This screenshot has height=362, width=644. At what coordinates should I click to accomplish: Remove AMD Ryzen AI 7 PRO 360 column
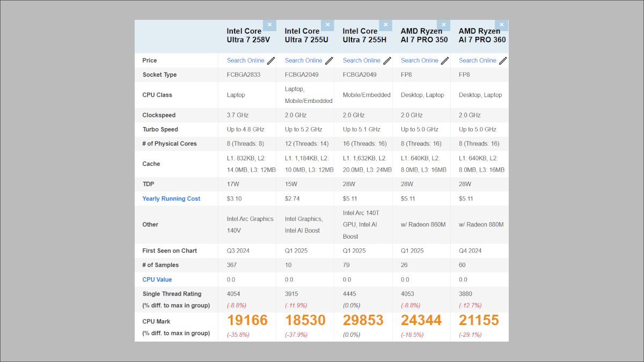coord(501,25)
